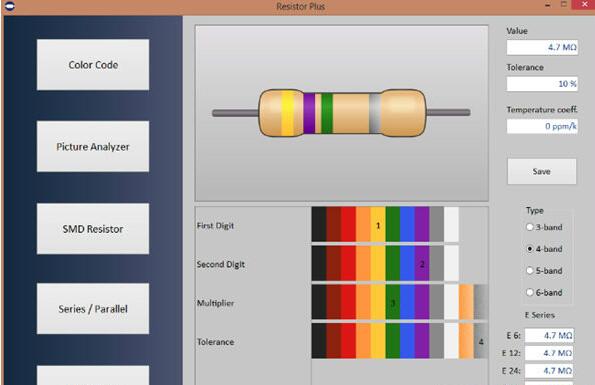Click the E 6 series value field
The width and height of the screenshot is (595, 385).
tap(549, 335)
